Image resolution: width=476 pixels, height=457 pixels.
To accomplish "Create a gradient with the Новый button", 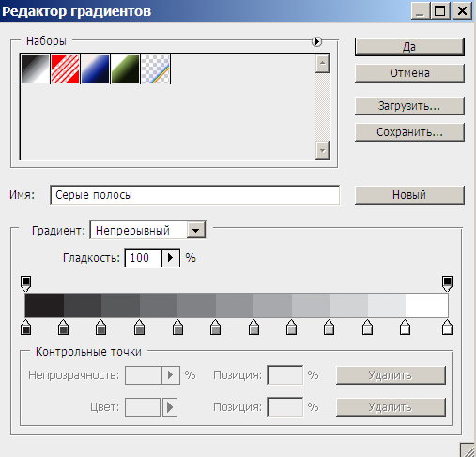I will (409, 195).
